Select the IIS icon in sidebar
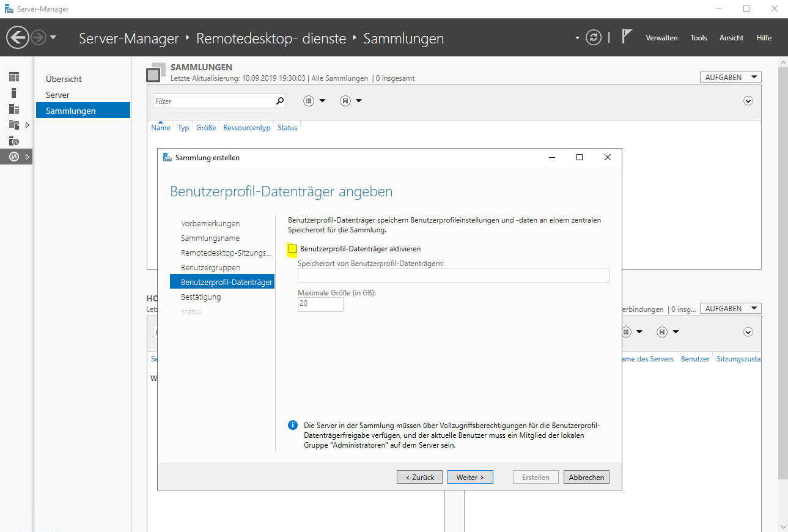Viewport: 788px width, 532px height. (x=14, y=141)
